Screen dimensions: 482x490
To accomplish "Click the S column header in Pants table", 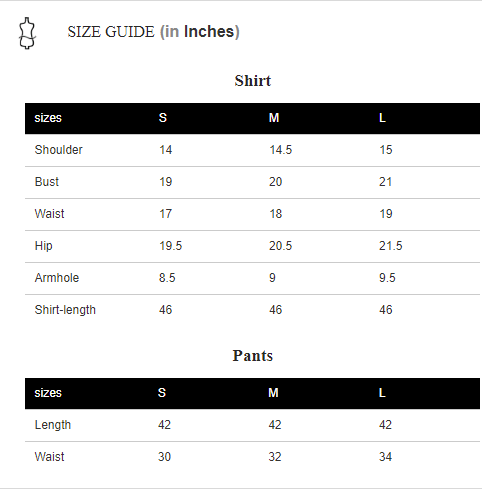I will point(162,393).
